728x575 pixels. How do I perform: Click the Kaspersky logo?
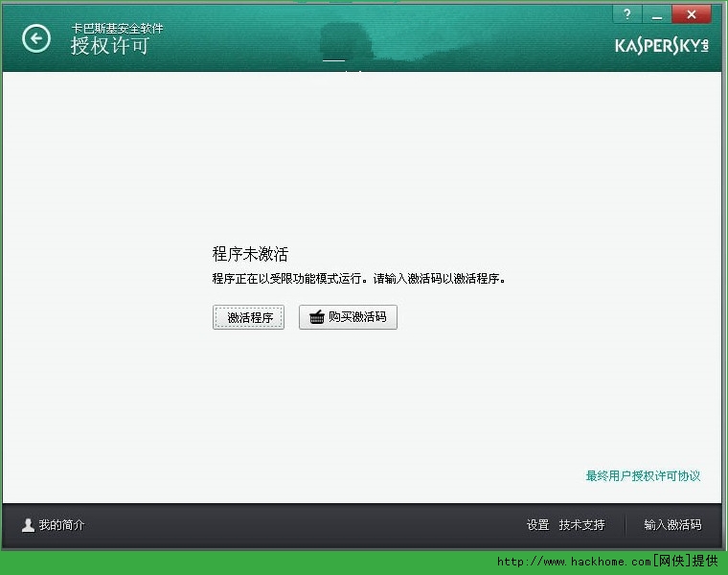point(662,45)
